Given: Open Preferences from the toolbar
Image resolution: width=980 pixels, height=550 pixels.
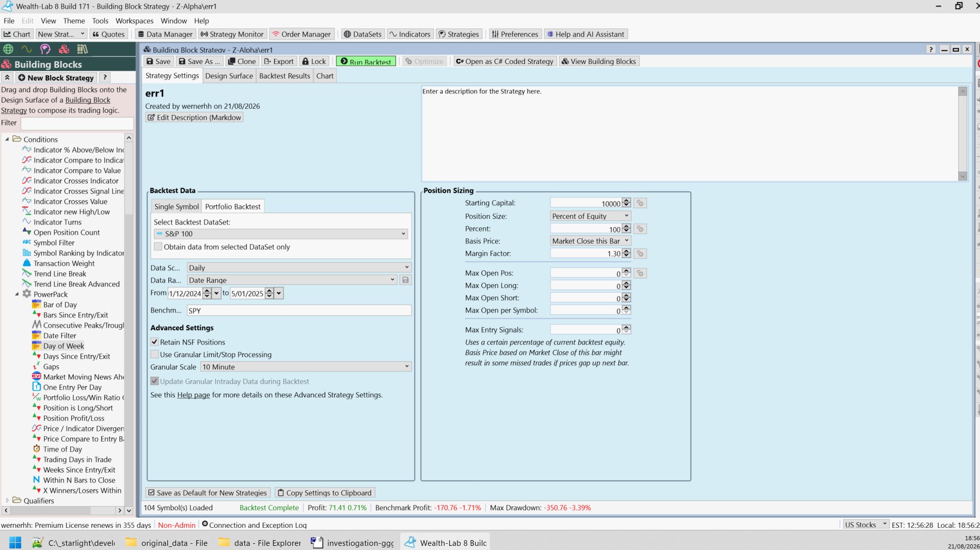Looking at the screenshot, I should 515,34.
